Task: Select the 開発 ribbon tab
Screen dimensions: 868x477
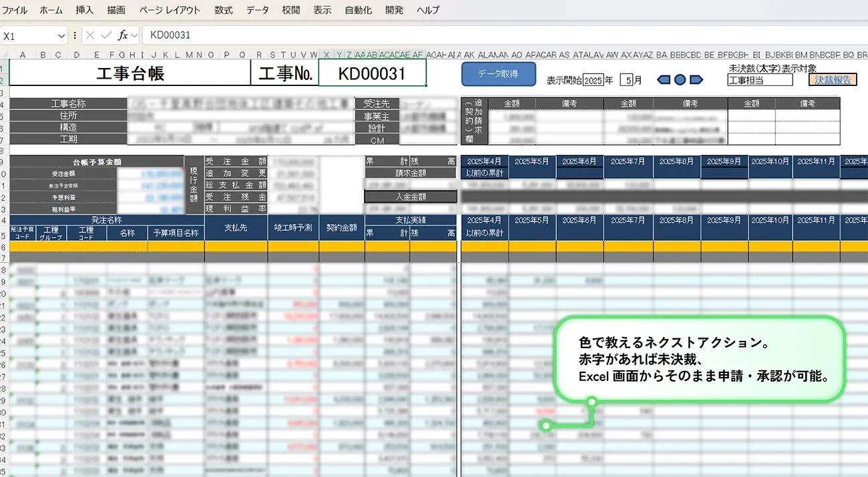Action: tap(393, 10)
